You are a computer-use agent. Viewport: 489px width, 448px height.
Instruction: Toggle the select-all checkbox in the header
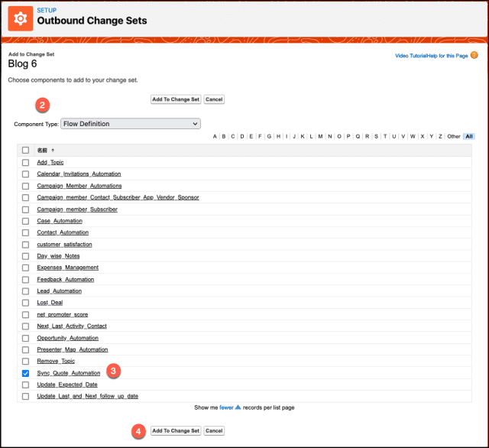[26, 151]
